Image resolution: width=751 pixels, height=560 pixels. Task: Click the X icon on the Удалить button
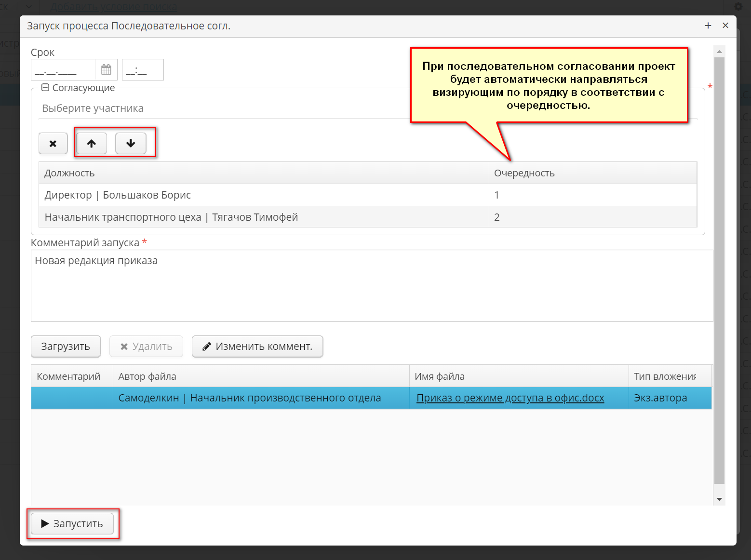(x=123, y=346)
